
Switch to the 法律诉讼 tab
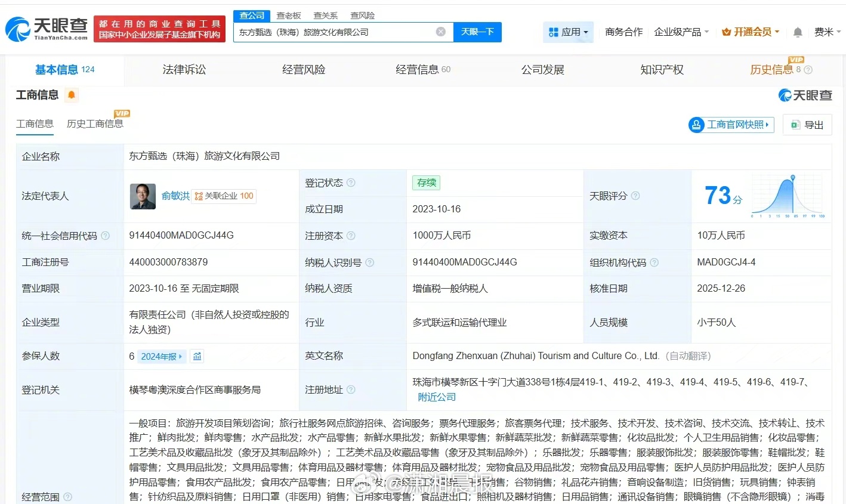(184, 70)
